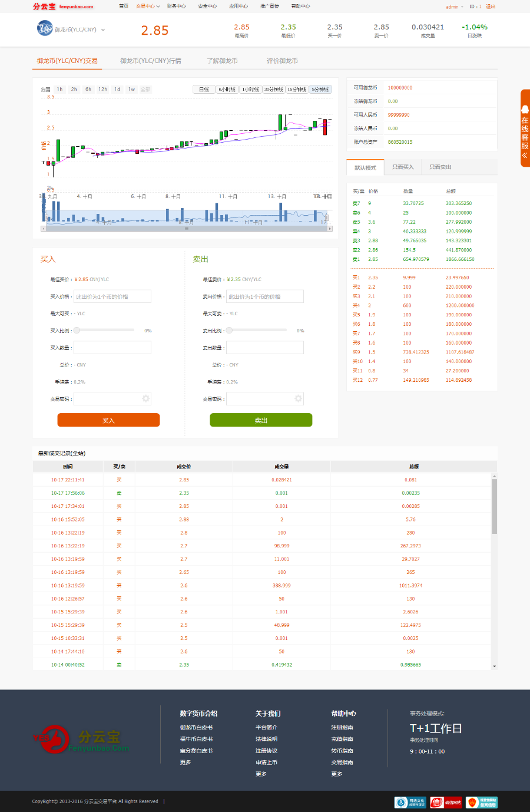Open 御龙币白皮书 footer link
Viewport: 530px width, 812px height.
[x=196, y=728]
